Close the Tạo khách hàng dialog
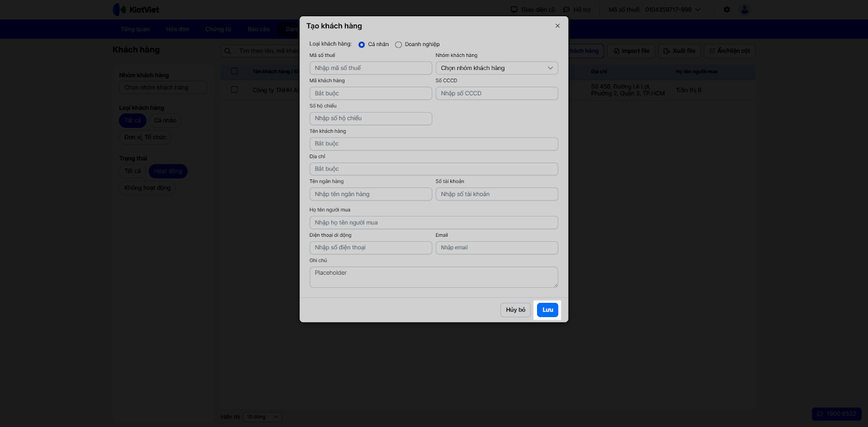The height and width of the screenshot is (427, 868). coord(557,26)
